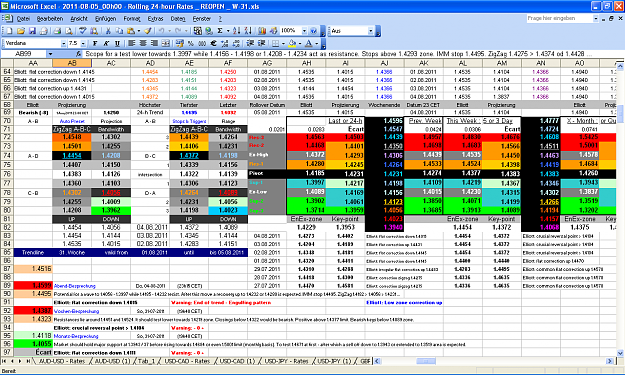625x375 pixels.
Task: Toggle Merge and Center button
Action: click(x=165, y=43)
